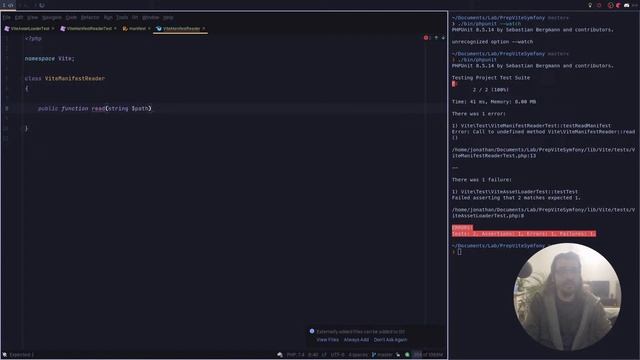The image size is (640, 360).
Task: Click the $path parameter in code
Action: 140,109
